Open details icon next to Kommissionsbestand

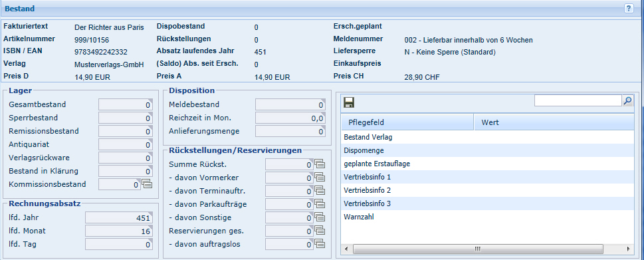pos(147,184)
